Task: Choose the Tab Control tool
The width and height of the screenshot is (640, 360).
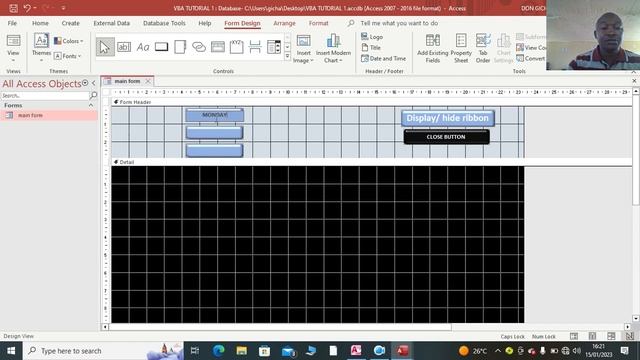Action: point(180,47)
